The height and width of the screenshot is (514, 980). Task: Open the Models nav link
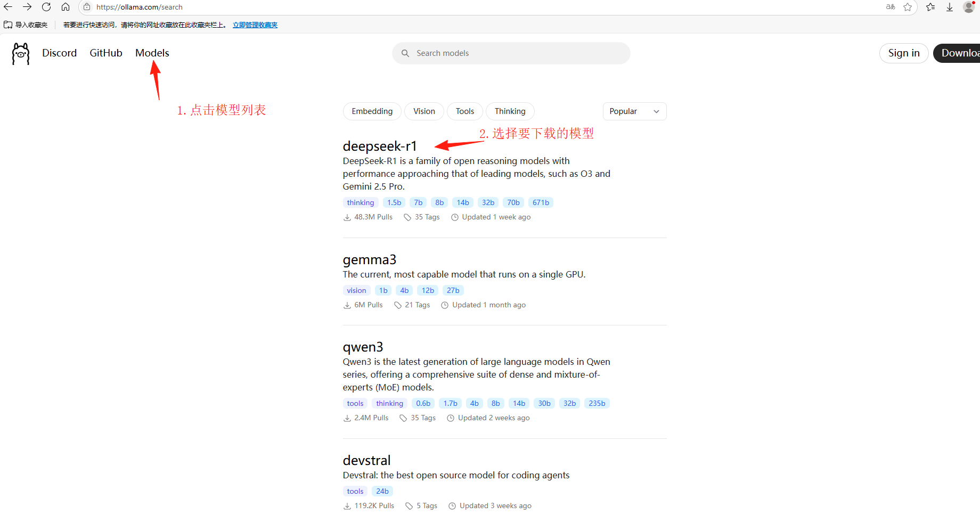[x=152, y=53]
